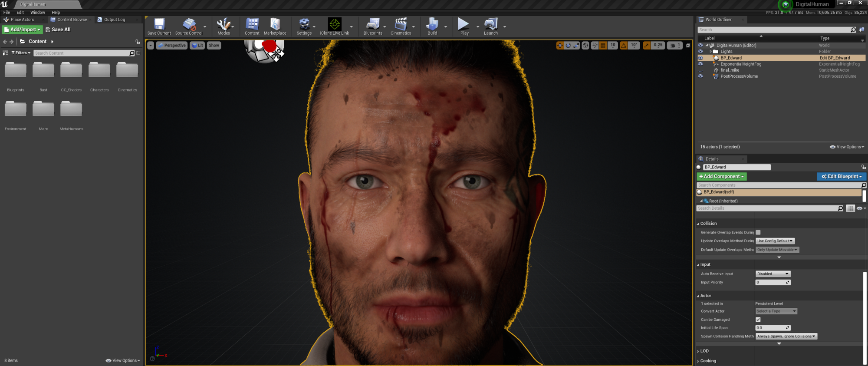868x366 pixels.
Task: Open the Edit BP_Edward link
Action: [835, 58]
